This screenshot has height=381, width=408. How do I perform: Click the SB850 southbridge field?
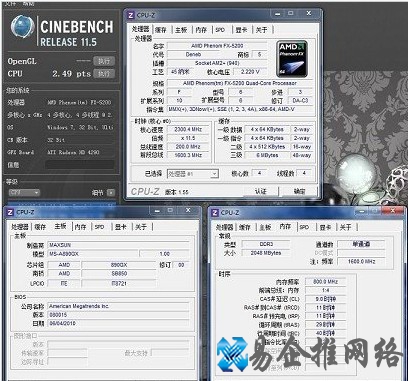(119, 274)
